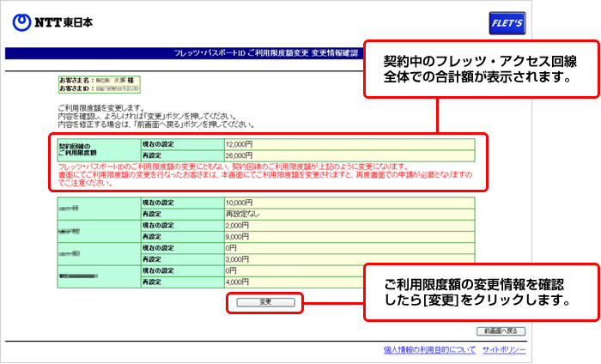Image resolution: width=601 pixels, height=364 pixels.
Task: Click the 26,000円 reset value
Action: (x=238, y=155)
